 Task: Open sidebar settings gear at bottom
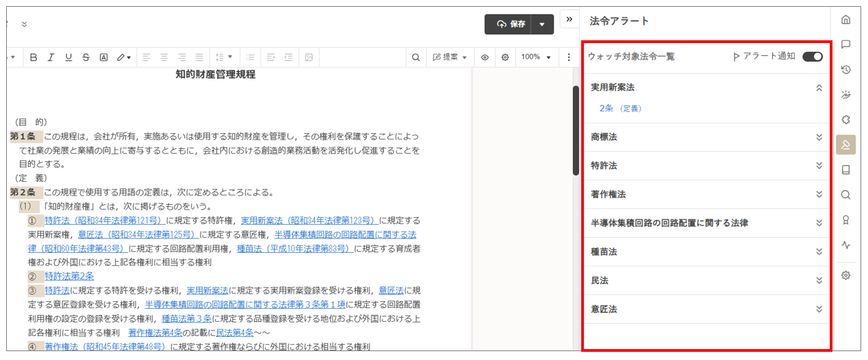[x=845, y=275]
